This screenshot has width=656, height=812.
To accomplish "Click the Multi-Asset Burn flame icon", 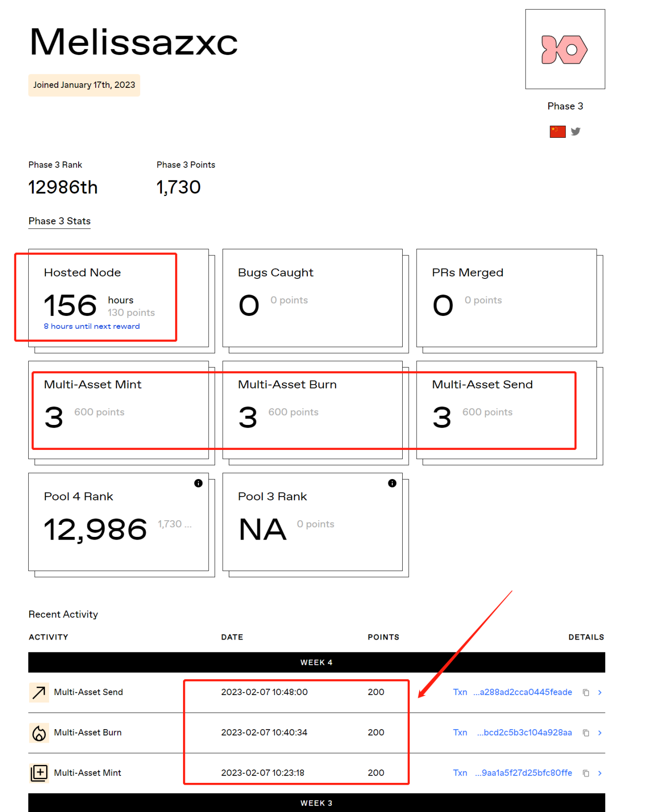I will tap(39, 732).
